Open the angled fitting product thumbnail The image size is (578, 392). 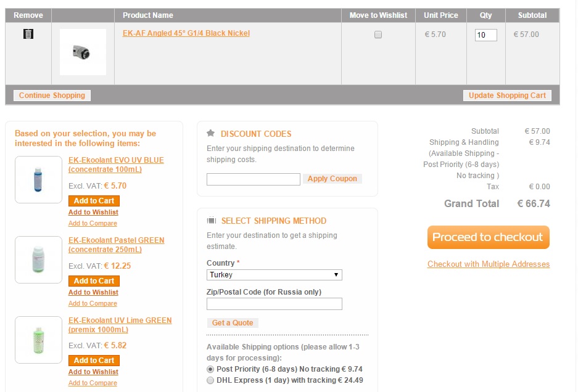tap(83, 52)
